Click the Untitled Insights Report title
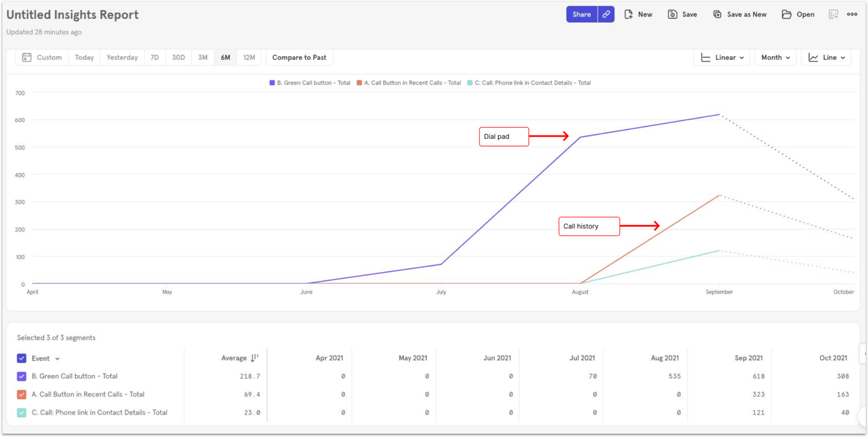This screenshot has height=437, width=868. click(72, 15)
